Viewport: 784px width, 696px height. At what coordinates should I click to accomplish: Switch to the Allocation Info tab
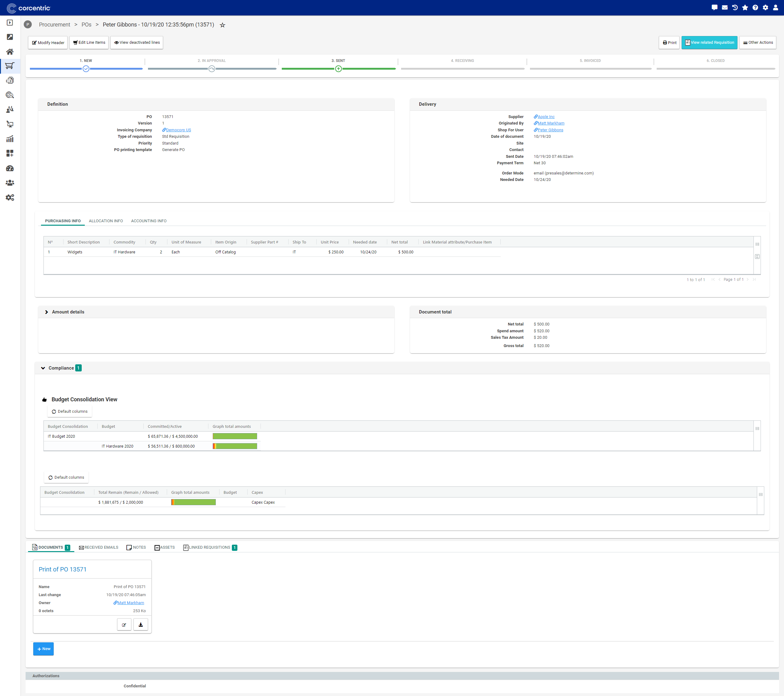(106, 221)
